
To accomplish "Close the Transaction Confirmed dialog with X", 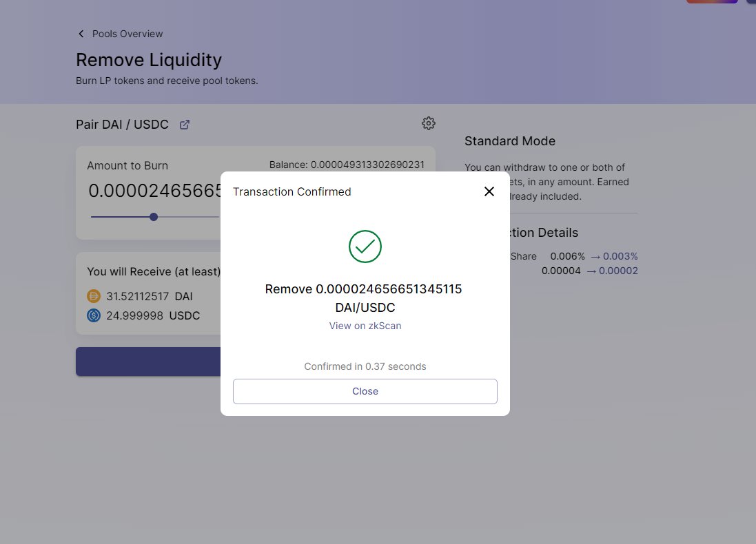I will [489, 191].
